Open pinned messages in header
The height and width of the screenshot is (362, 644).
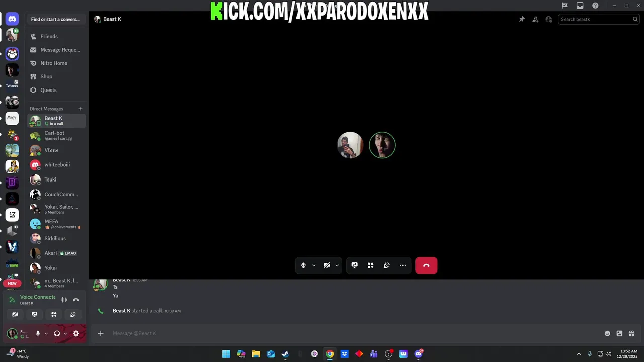tap(522, 19)
